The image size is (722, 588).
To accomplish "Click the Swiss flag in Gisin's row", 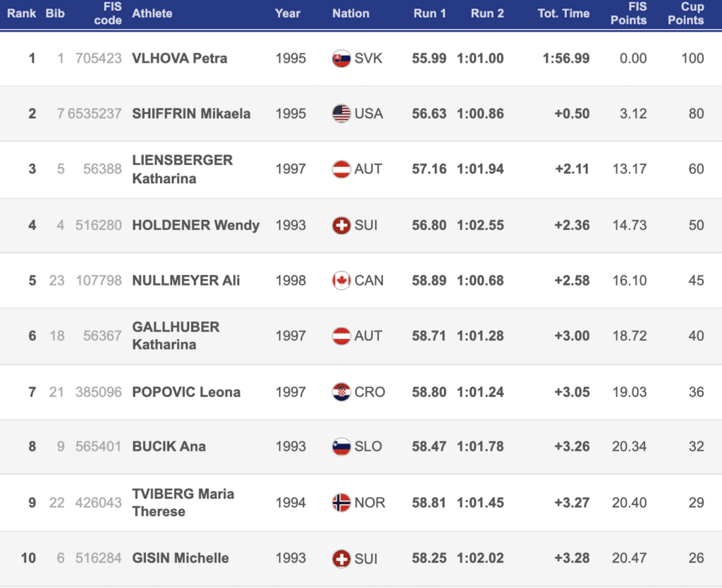I will point(341,558).
